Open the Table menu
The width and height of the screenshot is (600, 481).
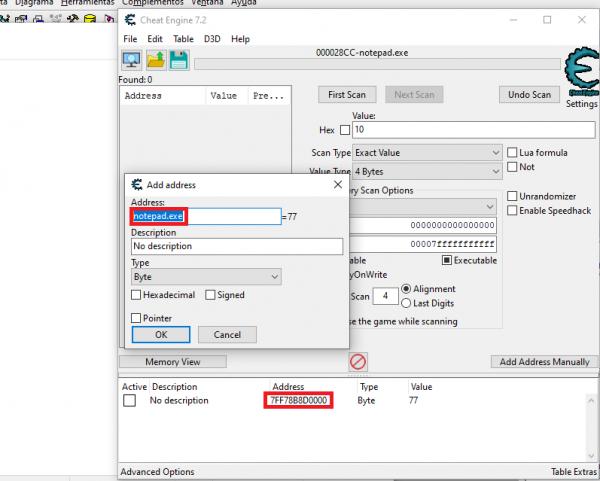pyautogui.click(x=183, y=39)
